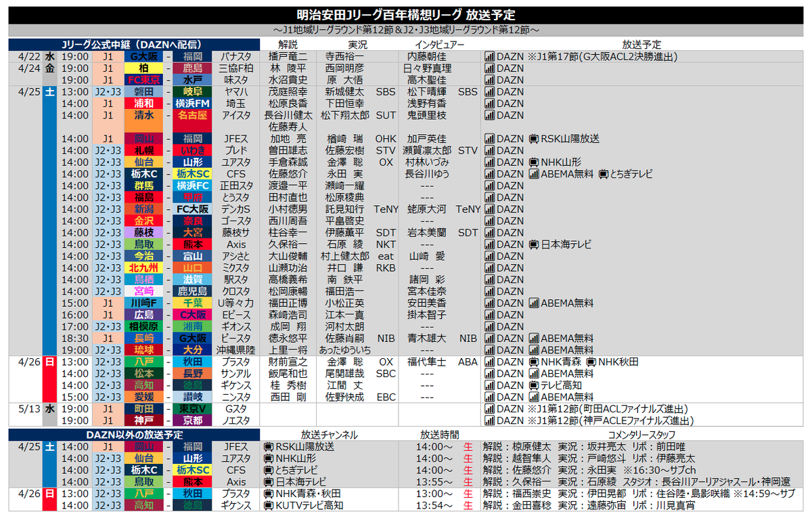Click commentator name 佐藤寿人
Screen dimensions: 812x518
pyautogui.click(x=288, y=127)
